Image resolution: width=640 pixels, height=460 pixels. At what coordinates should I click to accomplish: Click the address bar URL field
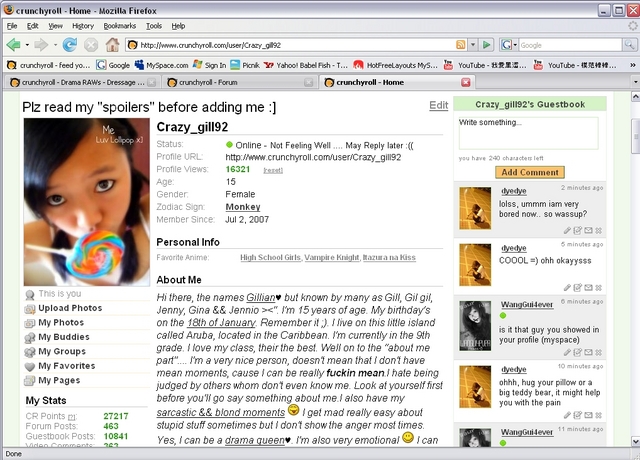[296, 45]
